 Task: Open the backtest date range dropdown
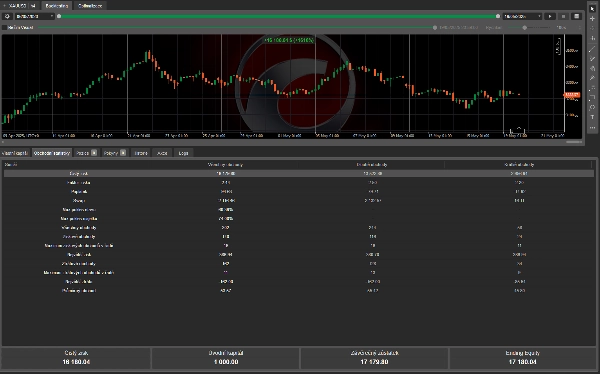34,16
